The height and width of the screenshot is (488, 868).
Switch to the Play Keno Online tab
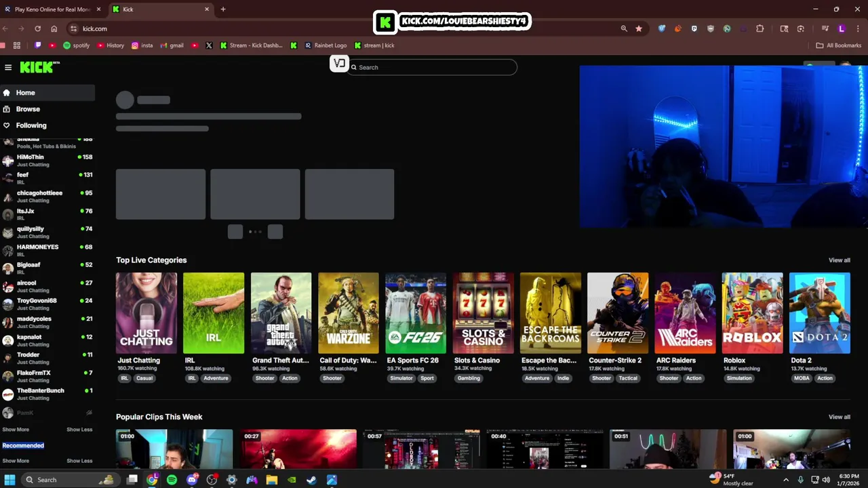point(53,9)
